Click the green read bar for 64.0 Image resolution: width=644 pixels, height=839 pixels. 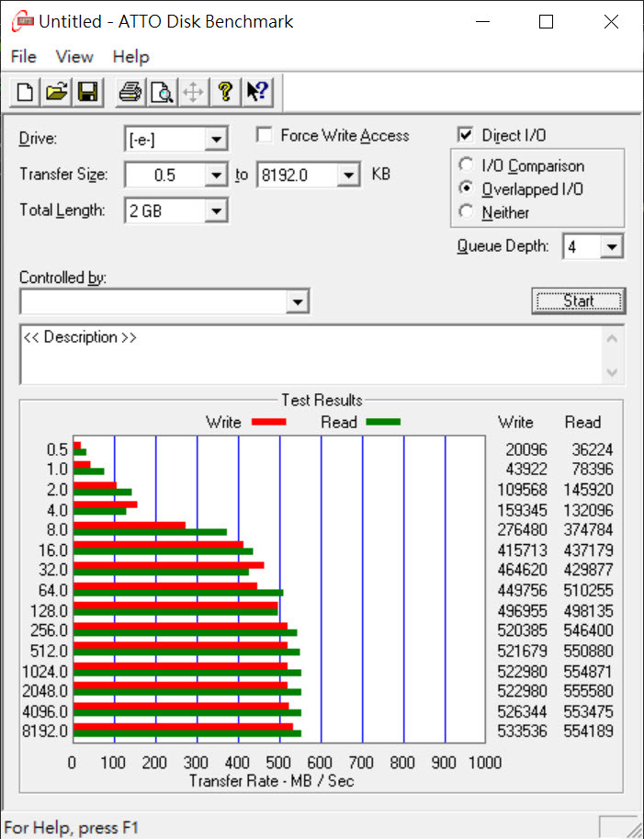click(x=178, y=593)
